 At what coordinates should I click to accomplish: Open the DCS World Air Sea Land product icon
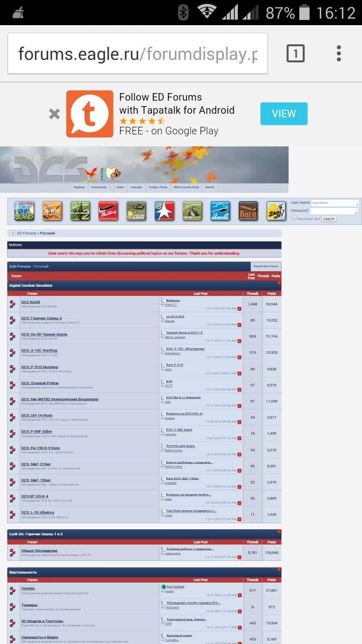click(x=24, y=211)
